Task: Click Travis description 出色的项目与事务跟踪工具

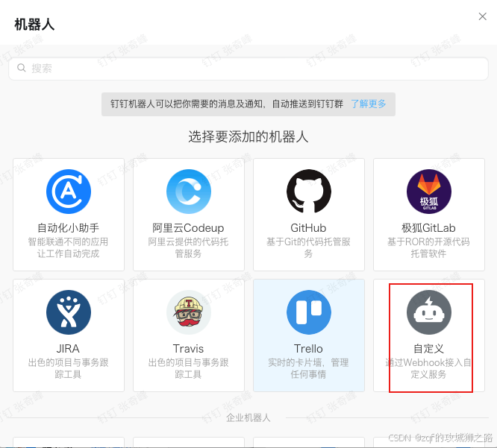Action: [x=188, y=368]
